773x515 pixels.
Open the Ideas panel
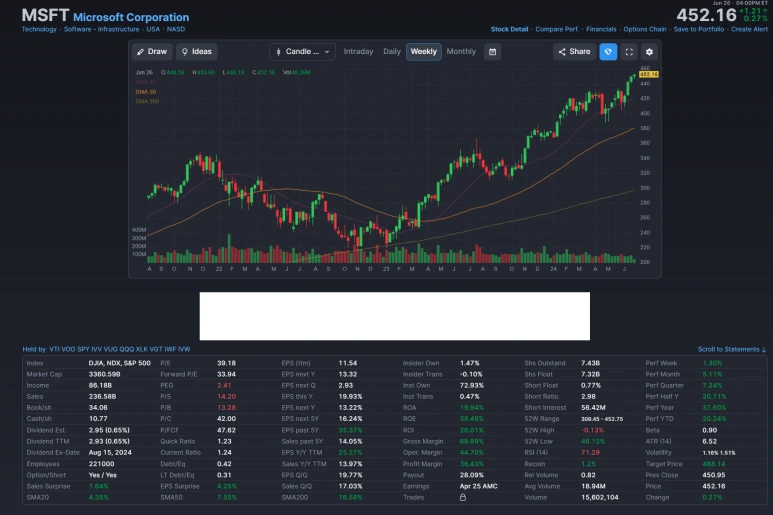click(197, 52)
